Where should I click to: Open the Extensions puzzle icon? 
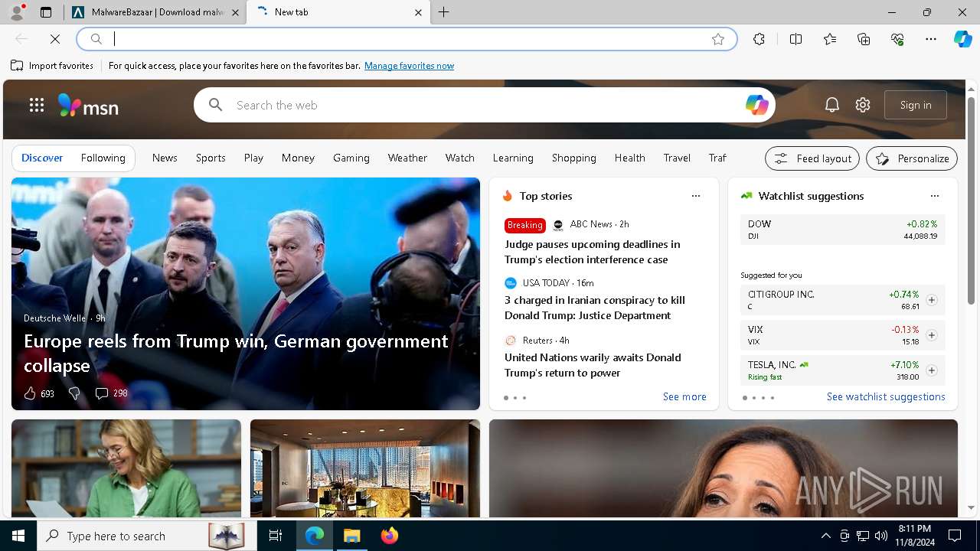759,39
